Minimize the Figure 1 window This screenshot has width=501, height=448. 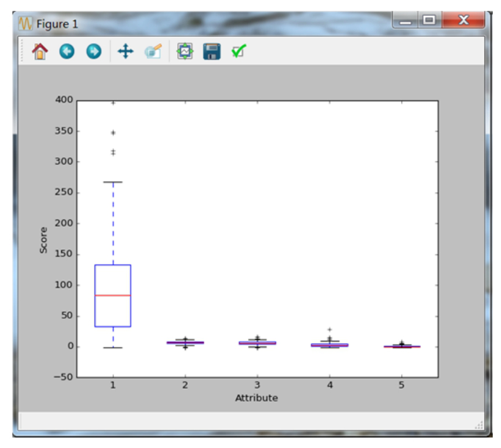pos(405,20)
